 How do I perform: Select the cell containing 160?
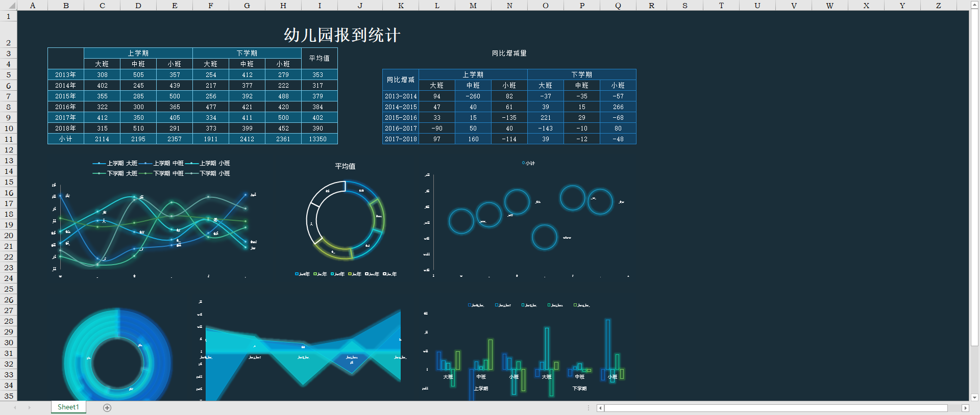(x=473, y=139)
